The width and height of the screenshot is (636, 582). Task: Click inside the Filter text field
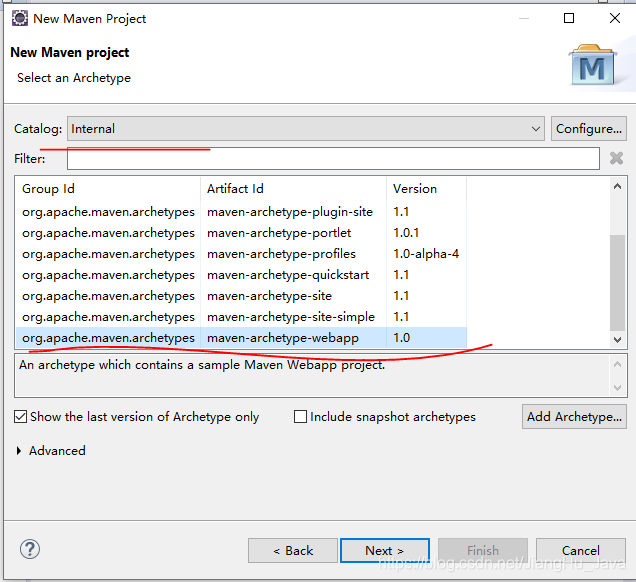333,159
